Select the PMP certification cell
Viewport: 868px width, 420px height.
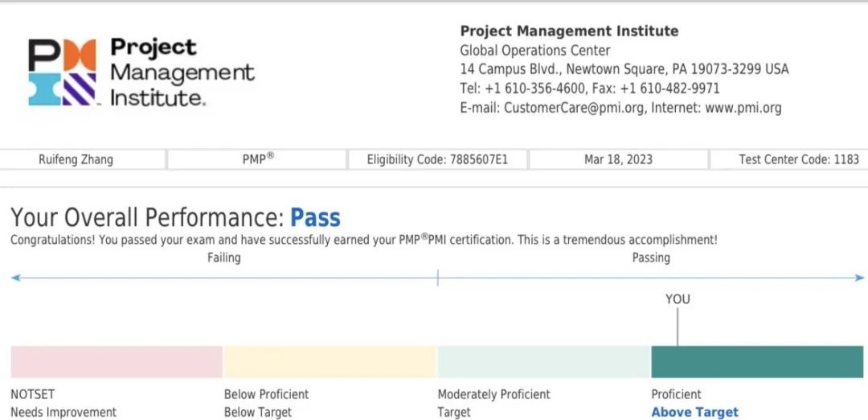257,159
